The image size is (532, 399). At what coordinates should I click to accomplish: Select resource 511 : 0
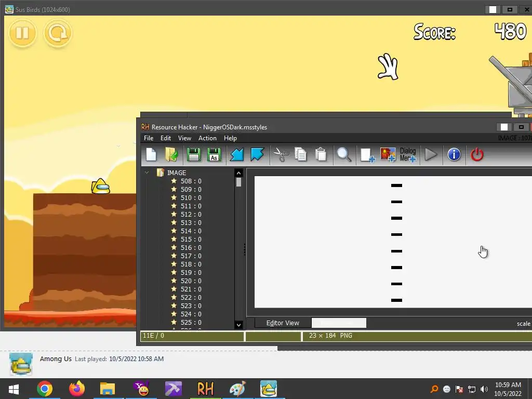tap(191, 206)
